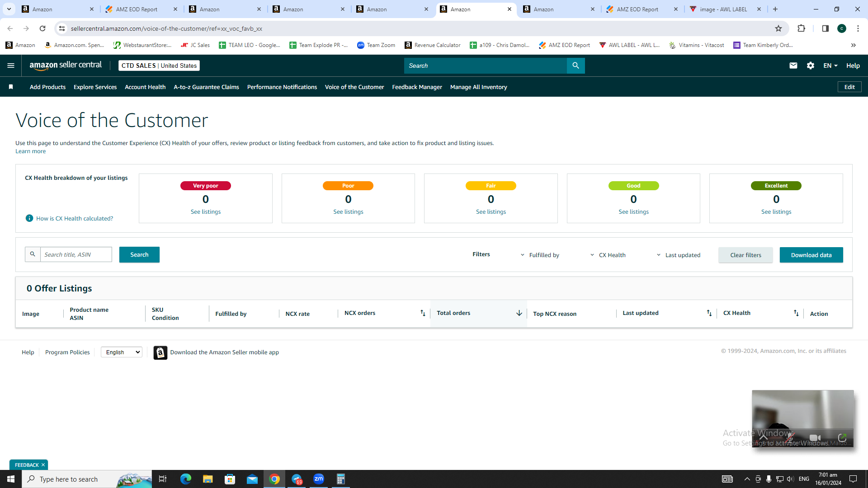Show more bookmarks chevron
The image size is (868, 488).
tap(854, 45)
